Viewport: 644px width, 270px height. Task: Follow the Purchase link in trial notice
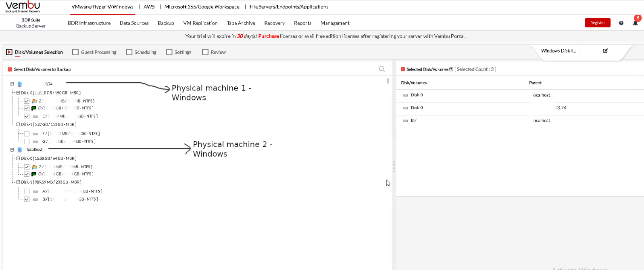269,36
